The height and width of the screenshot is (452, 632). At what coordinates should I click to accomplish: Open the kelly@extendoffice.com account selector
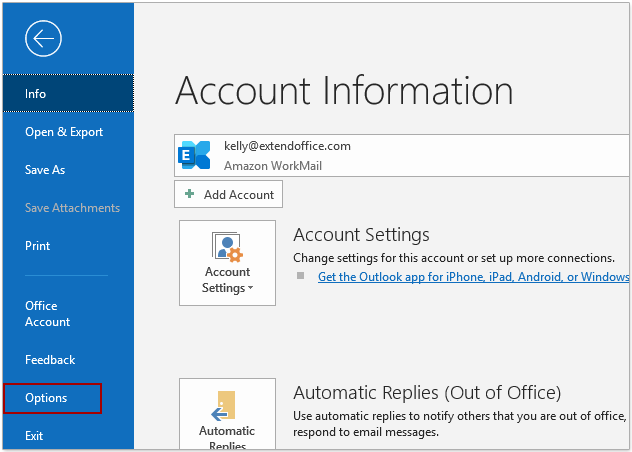(401, 156)
